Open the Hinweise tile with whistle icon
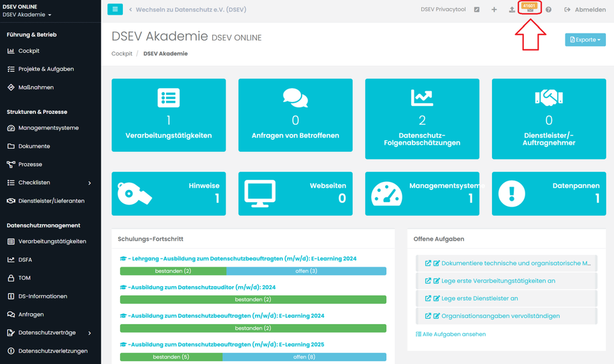Viewport: 614px width, 364px height. click(x=169, y=193)
